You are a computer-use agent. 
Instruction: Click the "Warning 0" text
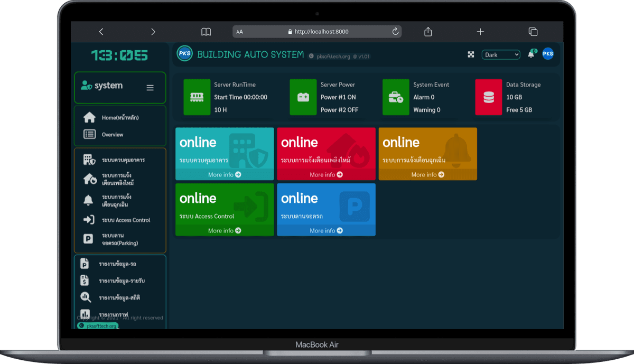[427, 110]
